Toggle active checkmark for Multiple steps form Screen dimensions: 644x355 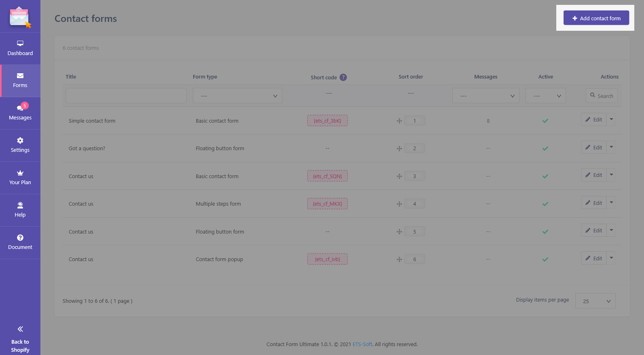click(x=545, y=204)
